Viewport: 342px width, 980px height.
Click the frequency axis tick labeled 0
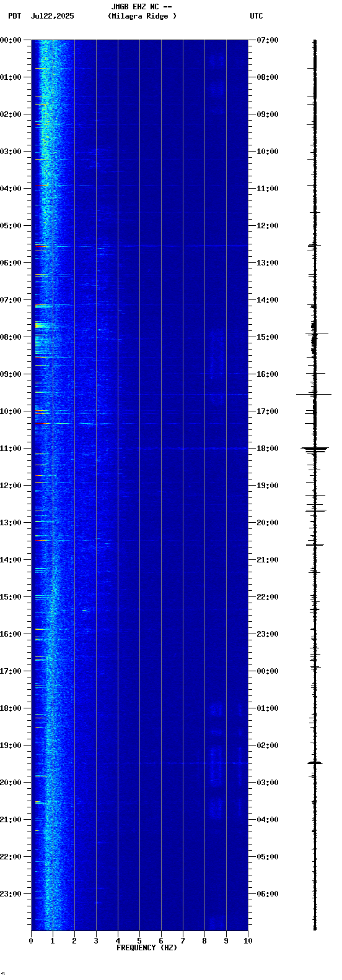[31, 941]
